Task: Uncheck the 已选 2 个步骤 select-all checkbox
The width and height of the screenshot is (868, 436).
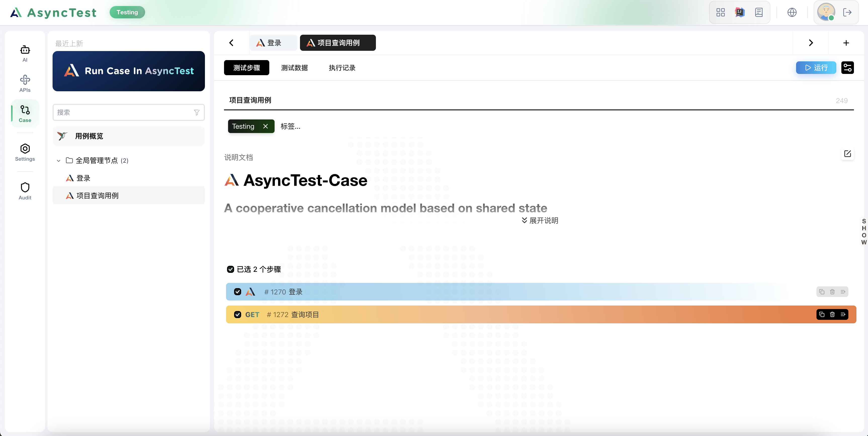Action: (x=231, y=269)
